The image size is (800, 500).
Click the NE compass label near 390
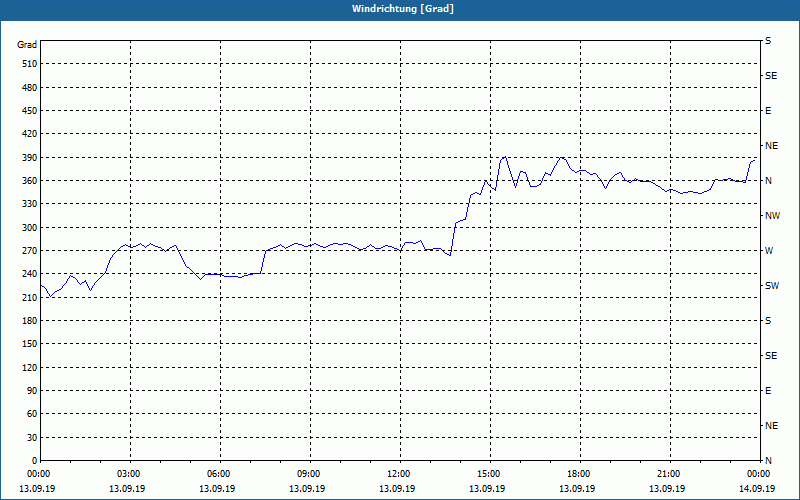tap(771, 146)
